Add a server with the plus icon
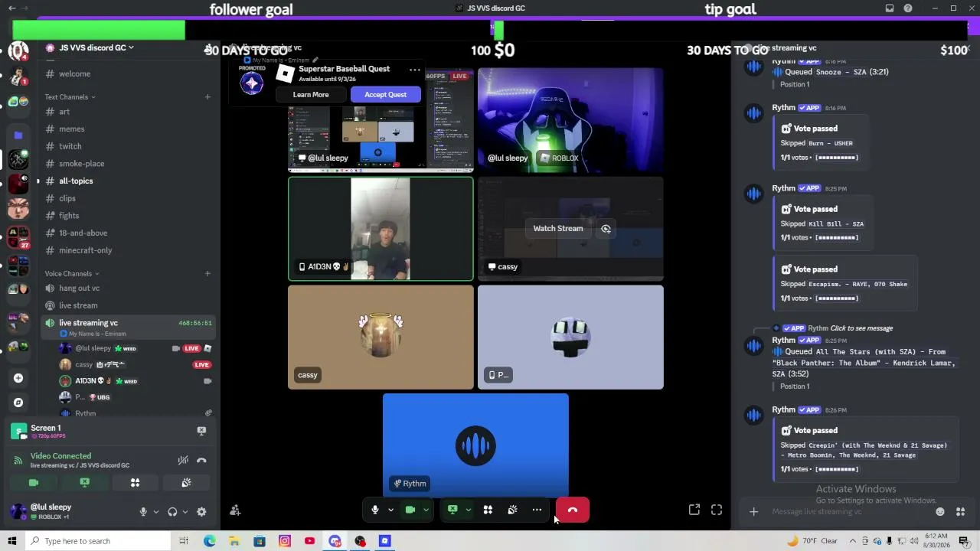 pos(18,378)
